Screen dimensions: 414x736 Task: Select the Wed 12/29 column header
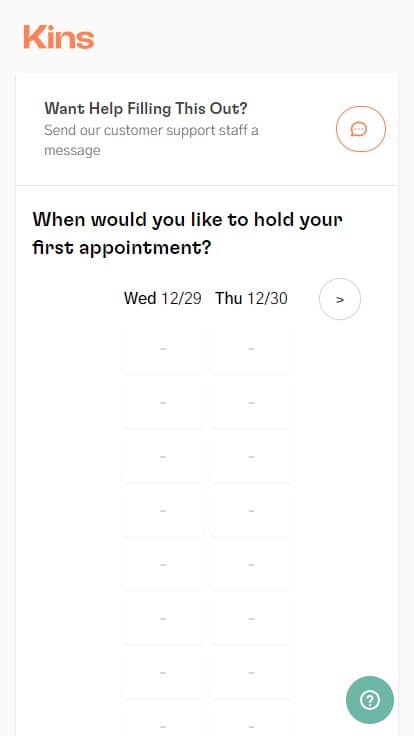(x=162, y=299)
